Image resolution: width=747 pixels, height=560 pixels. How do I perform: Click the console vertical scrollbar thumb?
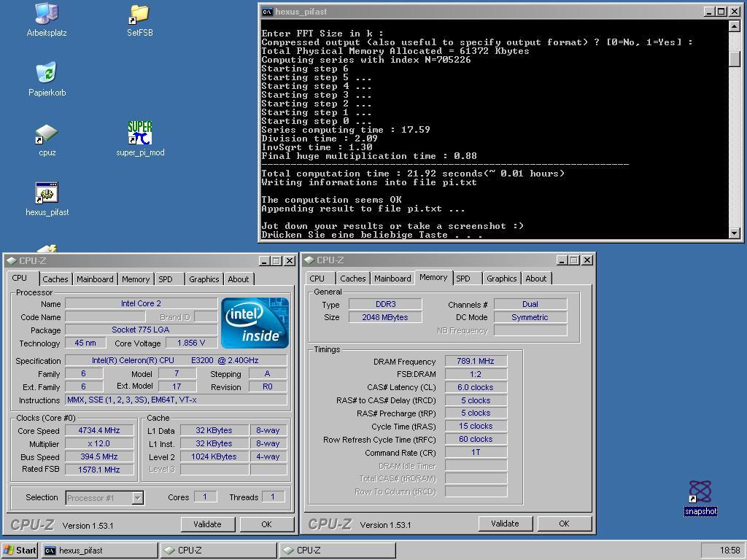coord(735,59)
